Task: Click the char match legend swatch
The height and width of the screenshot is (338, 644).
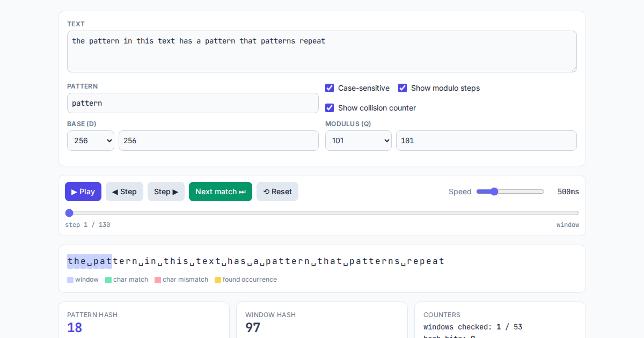Action: 108,280
